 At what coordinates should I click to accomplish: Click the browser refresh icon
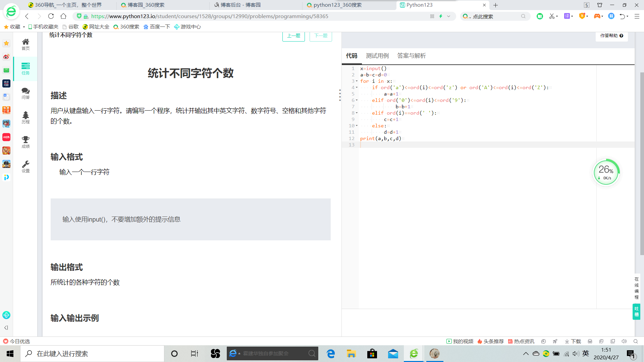coord(51,16)
